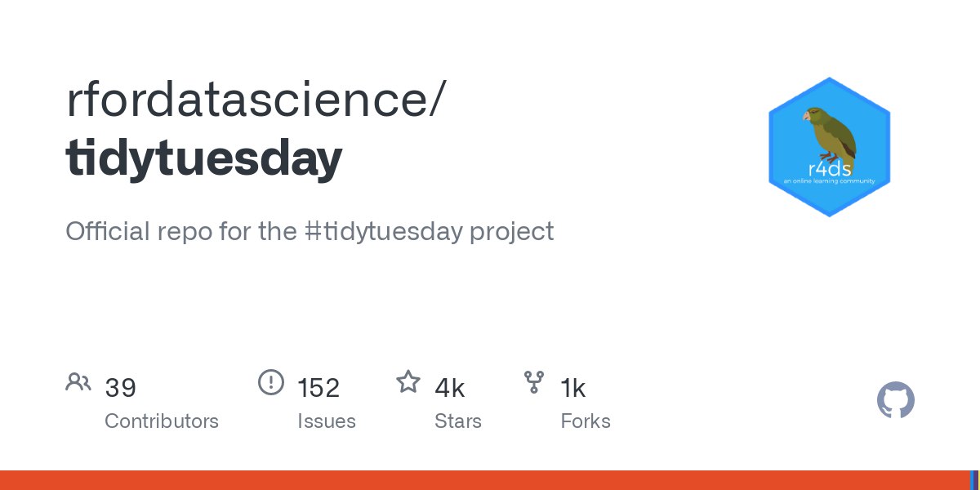Image resolution: width=980 pixels, height=490 pixels.
Task: Click the Forks branch icon
Action: coord(534,382)
